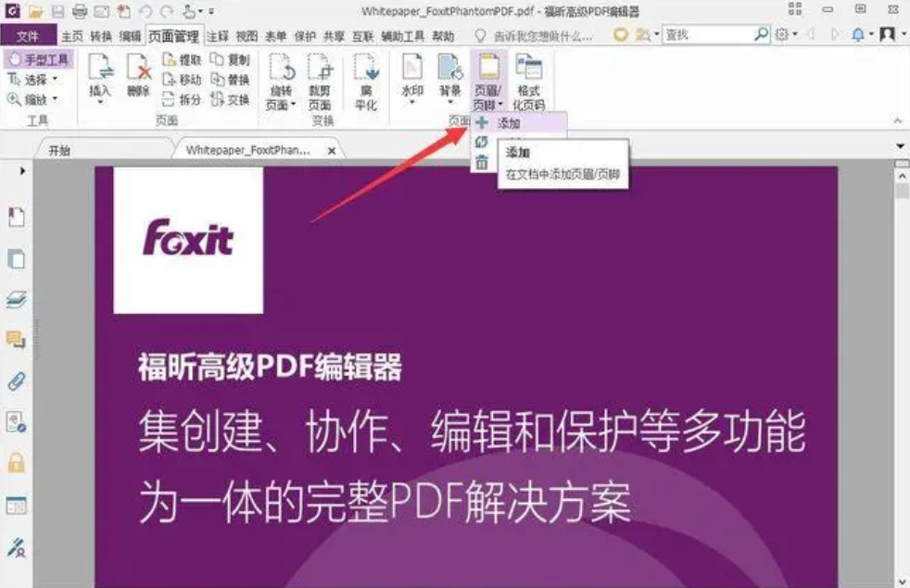Click the Print icon in quick access toolbar
The image size is (910, 588).
(79, 11)
